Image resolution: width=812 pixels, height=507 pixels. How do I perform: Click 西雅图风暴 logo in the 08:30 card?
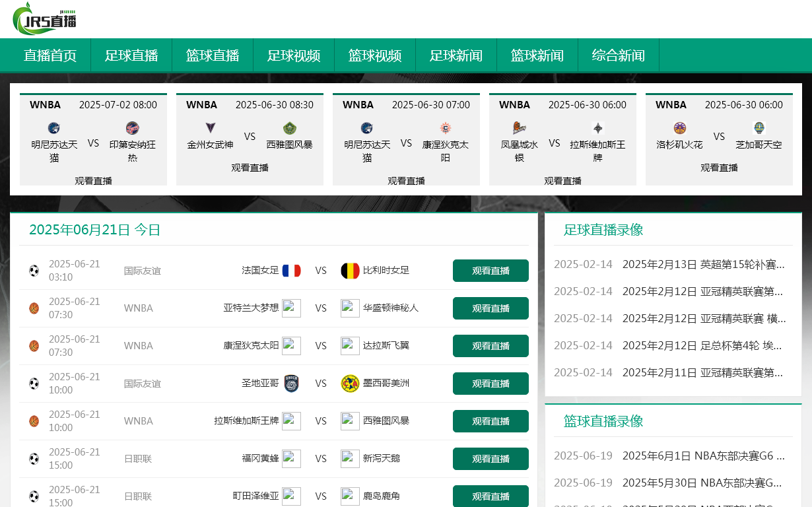pos(289,128)
